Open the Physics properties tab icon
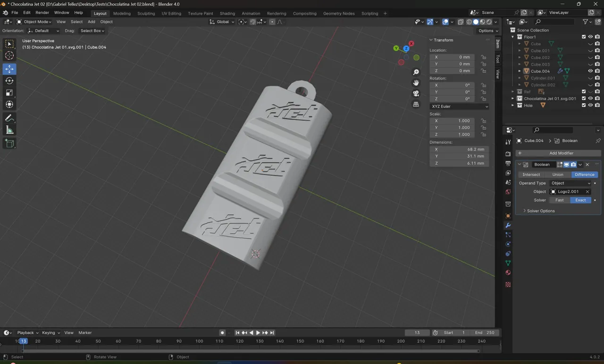 coord(508,244)
